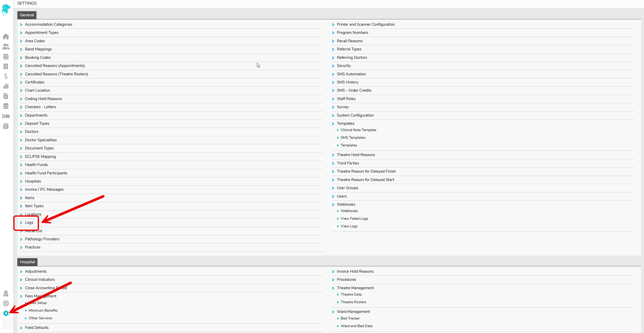644x333 pixels.
Task: Click the bed icon in sidebar
Action: [6, 116]
